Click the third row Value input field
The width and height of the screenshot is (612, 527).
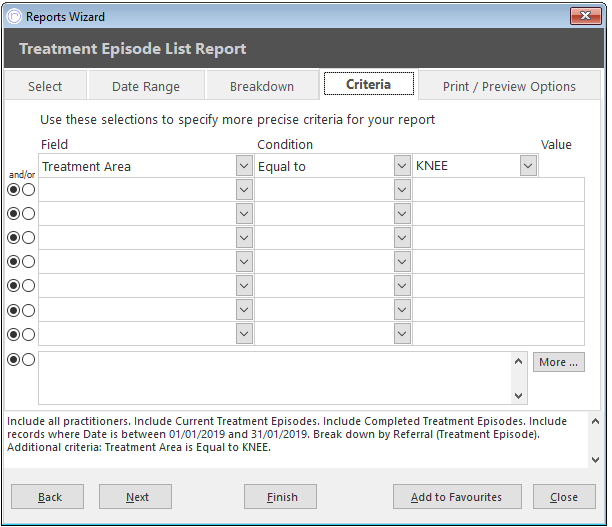coord(498,214)
